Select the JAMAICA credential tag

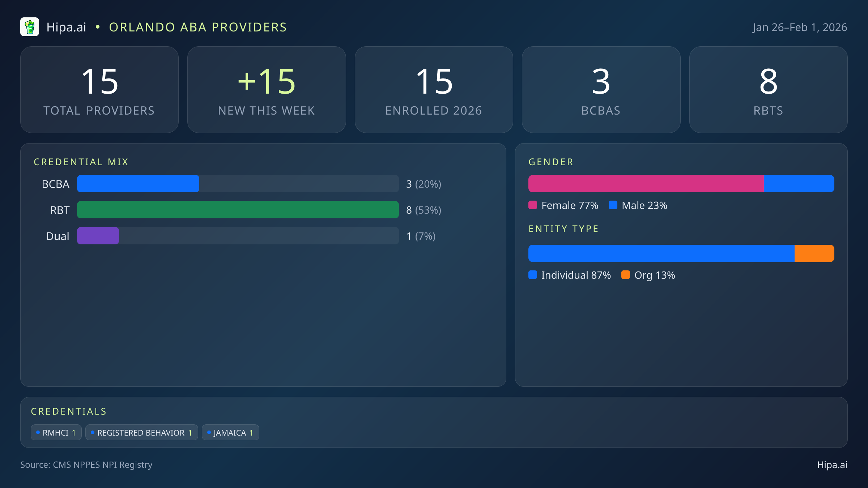tap(230, 433)
